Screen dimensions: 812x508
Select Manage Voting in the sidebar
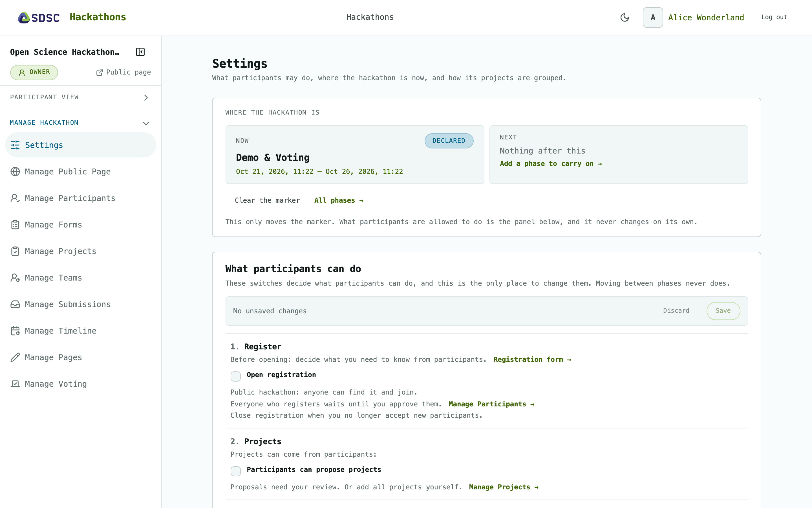81,384
